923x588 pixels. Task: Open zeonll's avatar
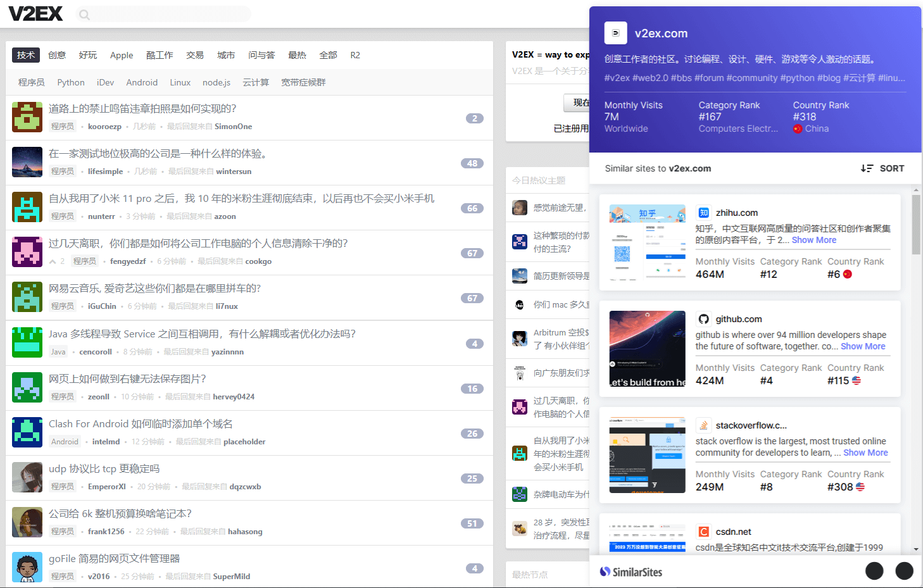pos(27,387)
